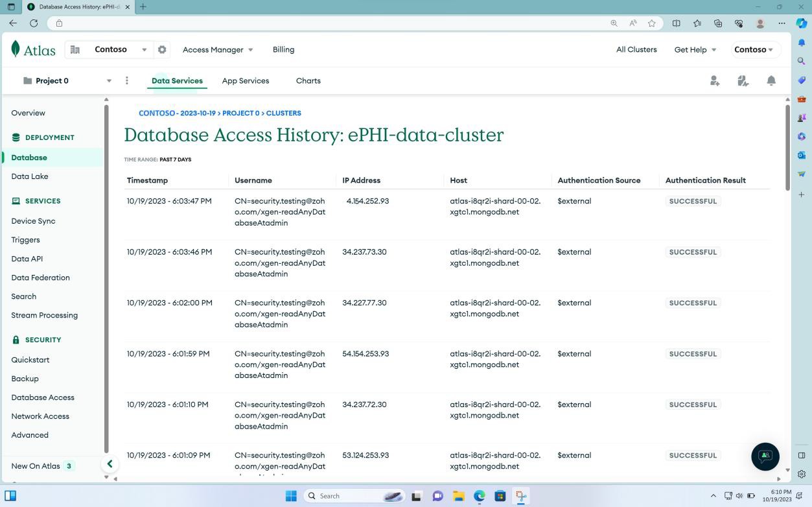
Task: Open the Windows Start menu
Action: [292, 495]
